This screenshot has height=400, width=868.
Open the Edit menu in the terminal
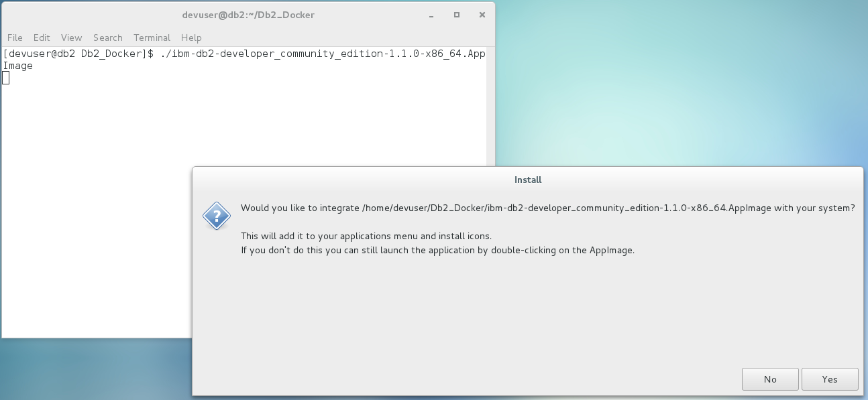[42, 38]
